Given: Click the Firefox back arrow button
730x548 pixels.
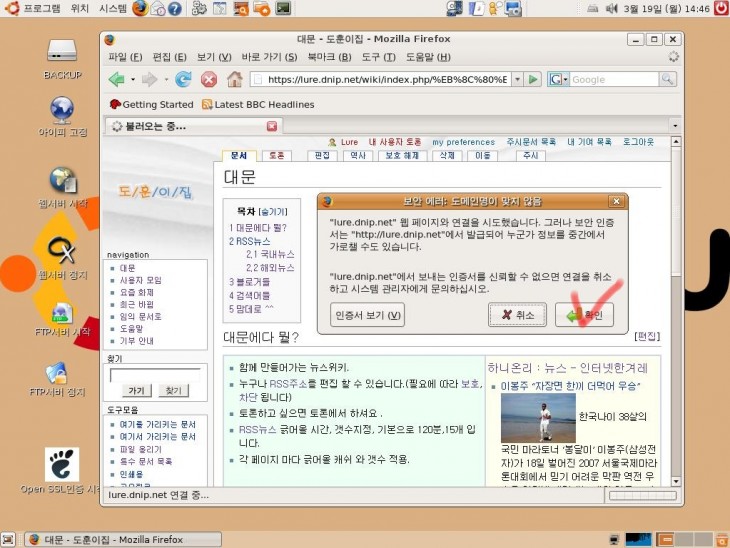Looking at the screenshot, I should 116,79.
